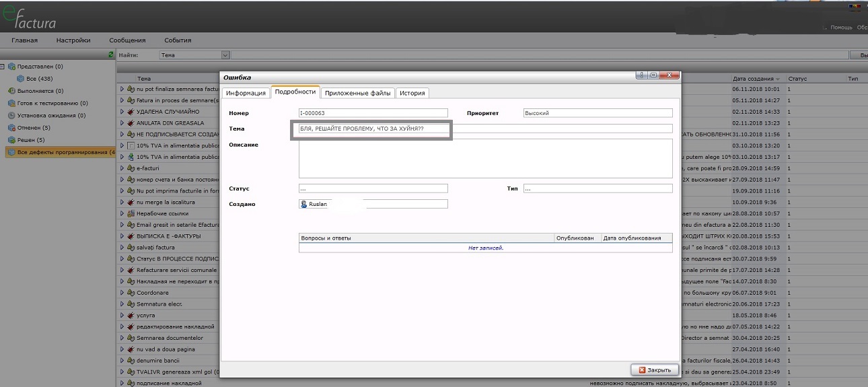868x387 pixels.
Task: Switch to the Приложенные файлы tab
Action: [357, 93]
